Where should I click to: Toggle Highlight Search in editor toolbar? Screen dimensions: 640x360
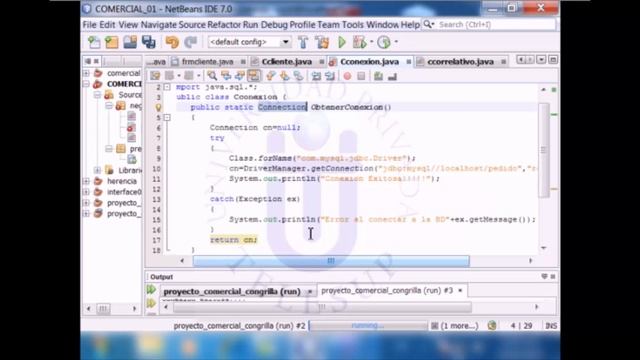[x=254, y=76]
